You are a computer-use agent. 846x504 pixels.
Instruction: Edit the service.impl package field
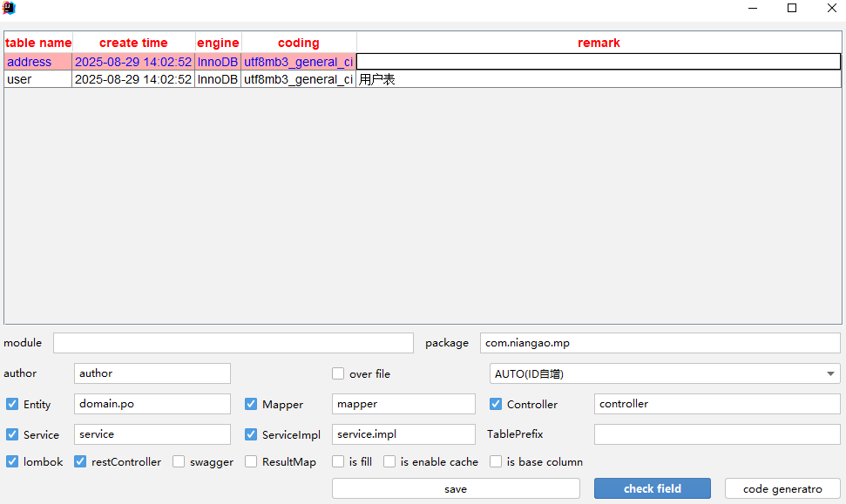pos(403,433)
